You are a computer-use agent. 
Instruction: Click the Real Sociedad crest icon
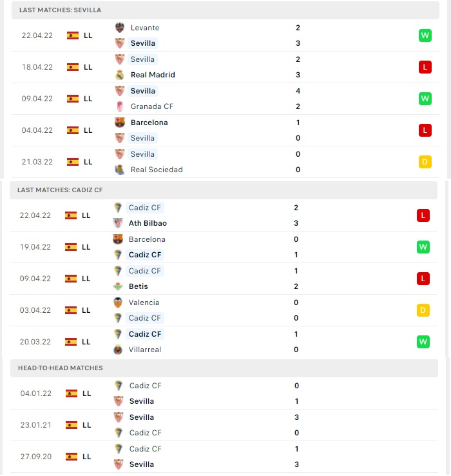(120, 170)
